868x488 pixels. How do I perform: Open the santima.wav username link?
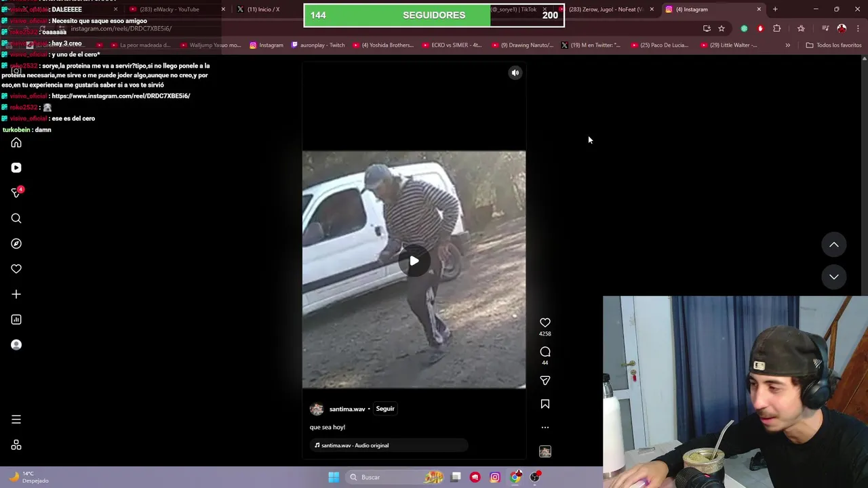point(347,409)
